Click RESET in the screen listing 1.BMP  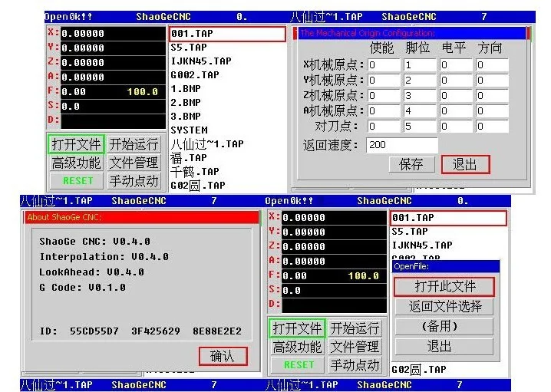tap(78, 181)
